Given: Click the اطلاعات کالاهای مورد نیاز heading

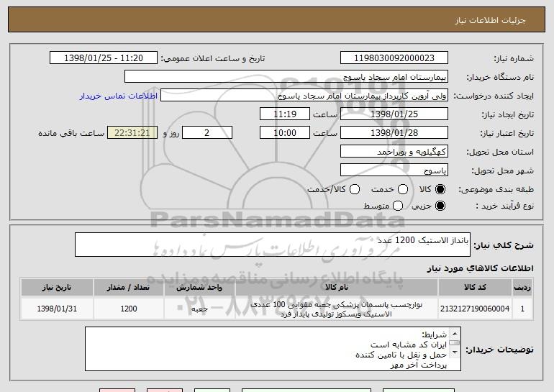Looking at the screenshot, I should tap(480, 268).
